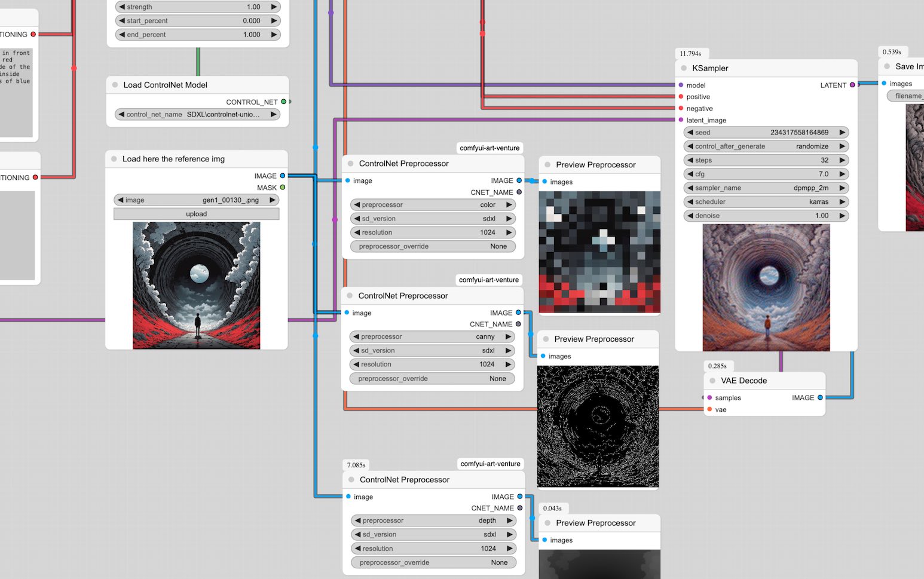
Task: Click the KSampler generated preview image
Action: [766, 287]
